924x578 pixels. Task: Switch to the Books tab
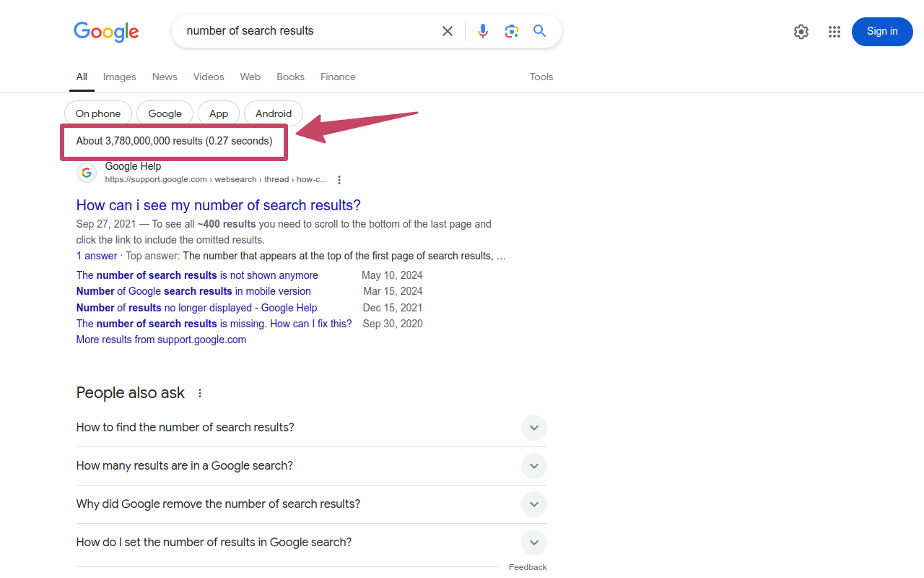click(290, 77)
